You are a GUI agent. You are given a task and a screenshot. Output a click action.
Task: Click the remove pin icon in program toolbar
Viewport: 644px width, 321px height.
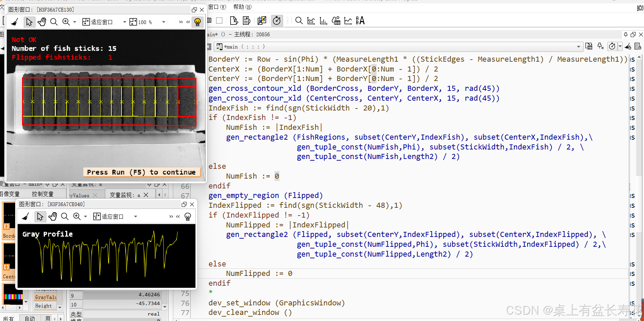601,46
